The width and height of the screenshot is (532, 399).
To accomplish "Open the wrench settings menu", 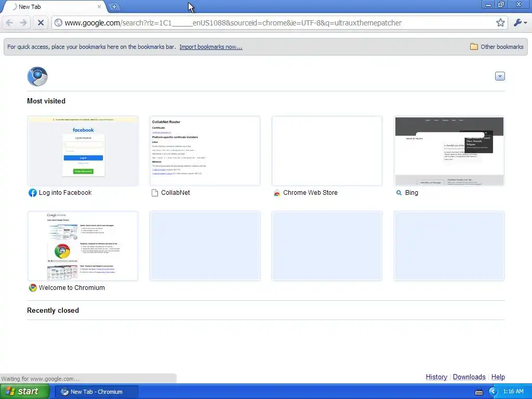I will click(x=520, y=23).
